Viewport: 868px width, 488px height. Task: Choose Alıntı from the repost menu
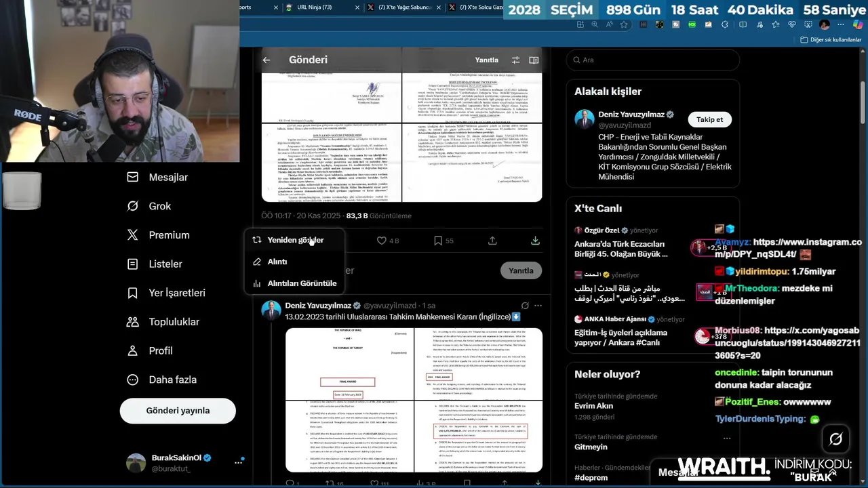(294, 262)
